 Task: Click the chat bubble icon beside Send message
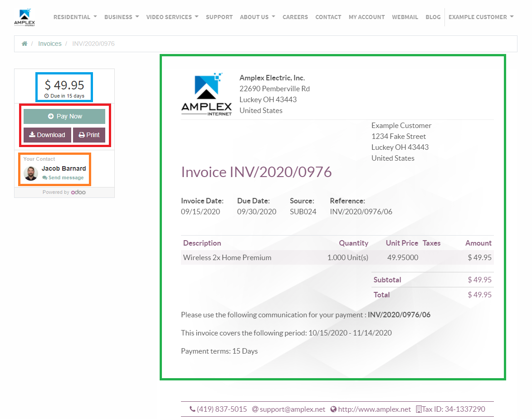tap(45, 177)
